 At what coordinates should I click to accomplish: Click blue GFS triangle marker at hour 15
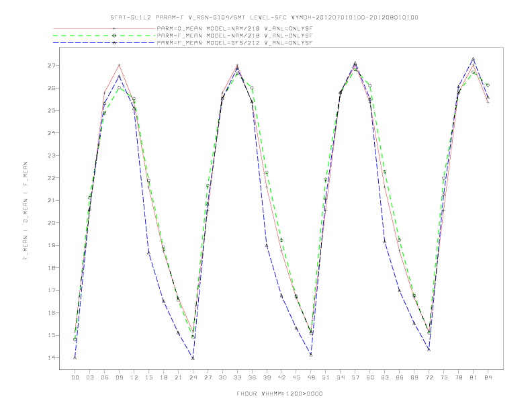pyautogui.click(x=148, y=253)
